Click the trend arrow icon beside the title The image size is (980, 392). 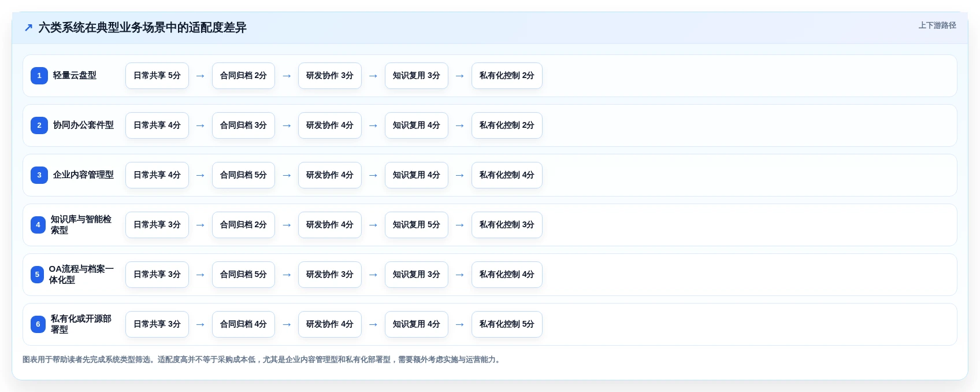click(x=28, y=27)
